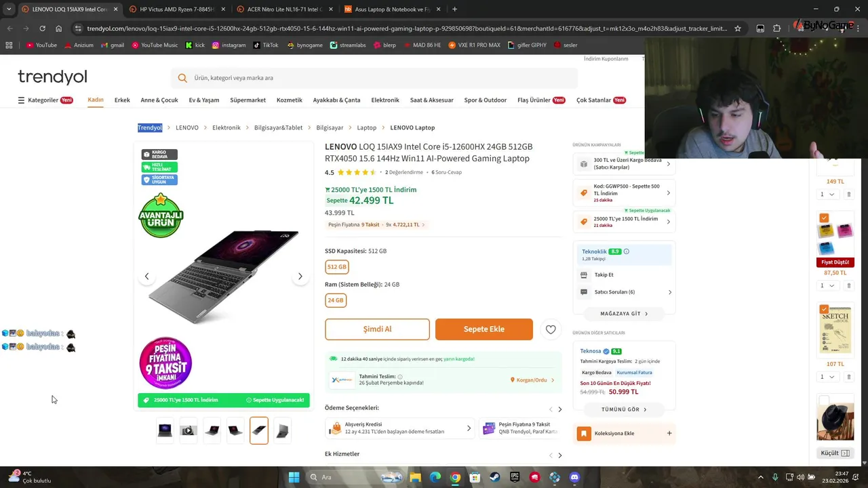Switch to the HP Victus browser tab

pyautogui.click(x=176, y=9)
